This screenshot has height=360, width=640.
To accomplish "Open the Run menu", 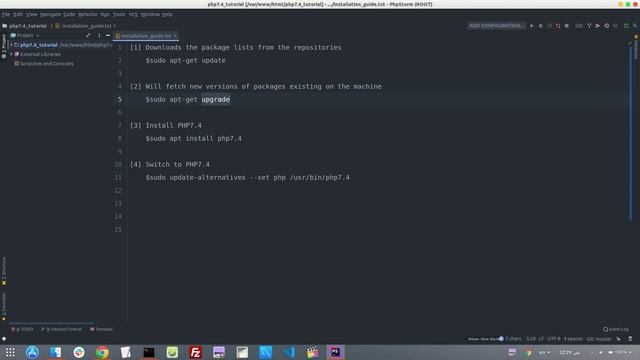I will click(105, 14).
